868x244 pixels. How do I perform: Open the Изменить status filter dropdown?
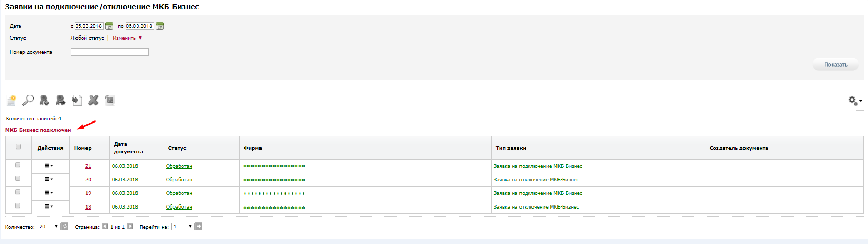[127, 38]
